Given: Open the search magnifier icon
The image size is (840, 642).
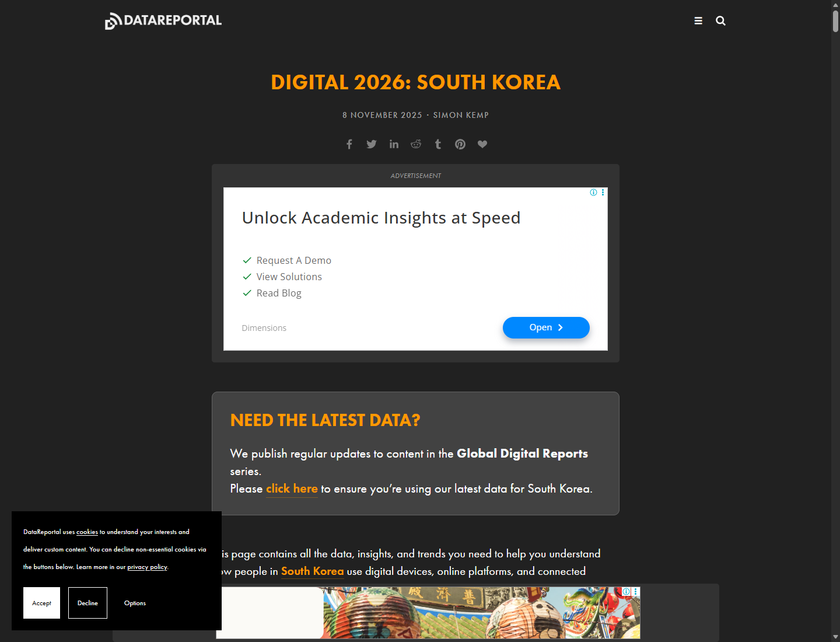Looking at the screenshot, I should (x=721, y=21).
